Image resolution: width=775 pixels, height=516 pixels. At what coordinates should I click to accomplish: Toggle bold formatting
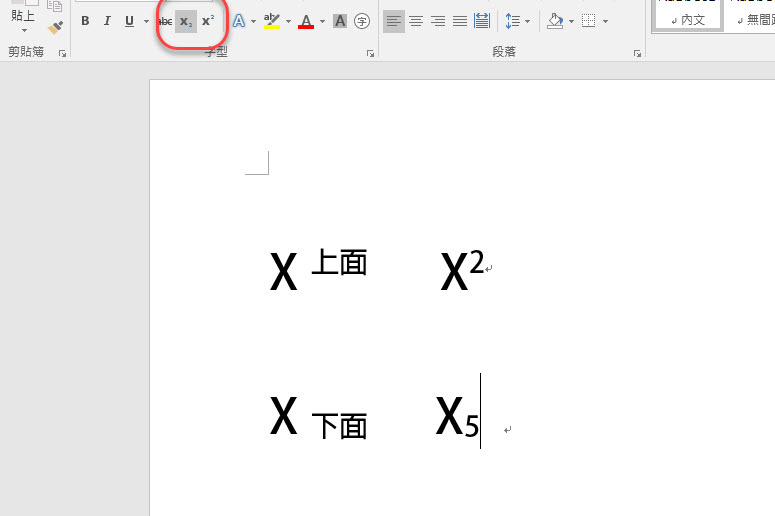click(x=85, y=21)
